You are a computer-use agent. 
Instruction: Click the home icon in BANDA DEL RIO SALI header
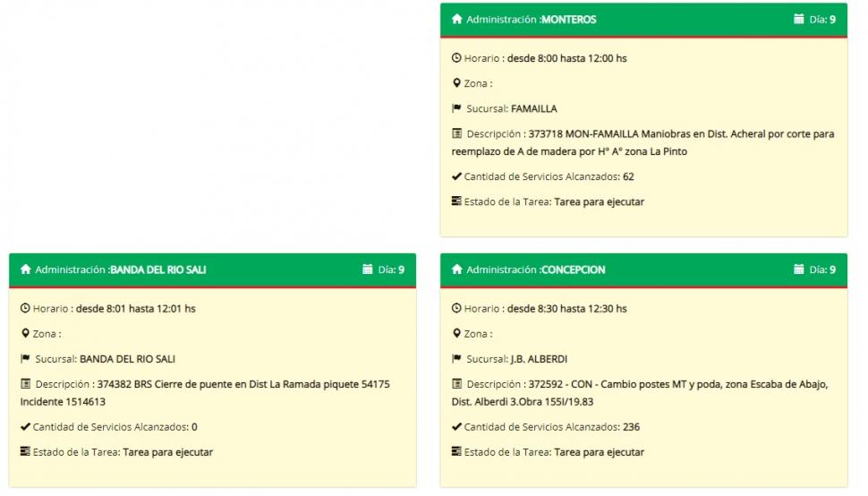(x=25, y=269)
